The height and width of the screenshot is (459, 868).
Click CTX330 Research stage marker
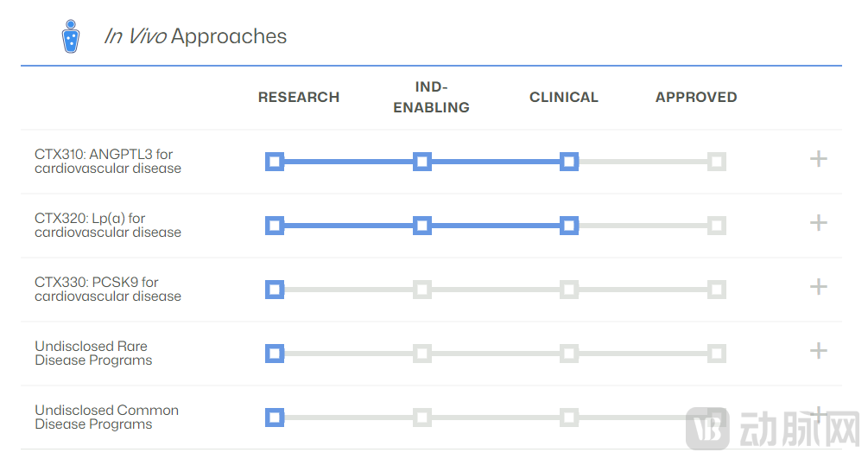point(275,290)
